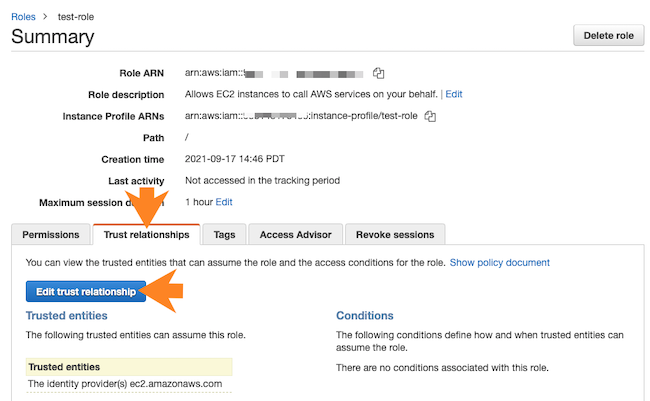Copy the Instance Profile ARN value
The width and height of the screenshot is (650, 401).
[430, 116]
